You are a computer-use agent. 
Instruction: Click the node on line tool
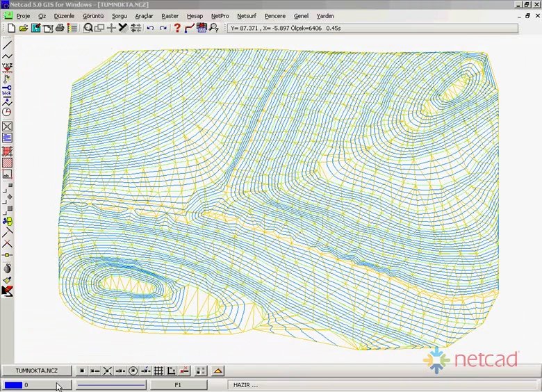pos(7,255)
